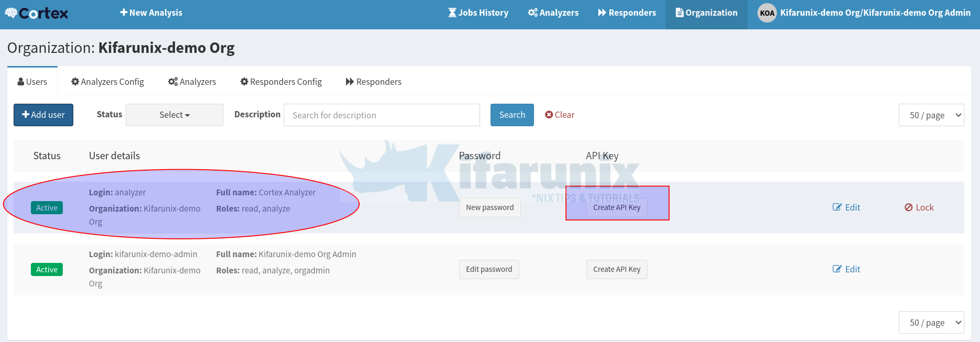Start a New Analysis
The width and height of the screenshot is (980, 342).
coord(151,13)
